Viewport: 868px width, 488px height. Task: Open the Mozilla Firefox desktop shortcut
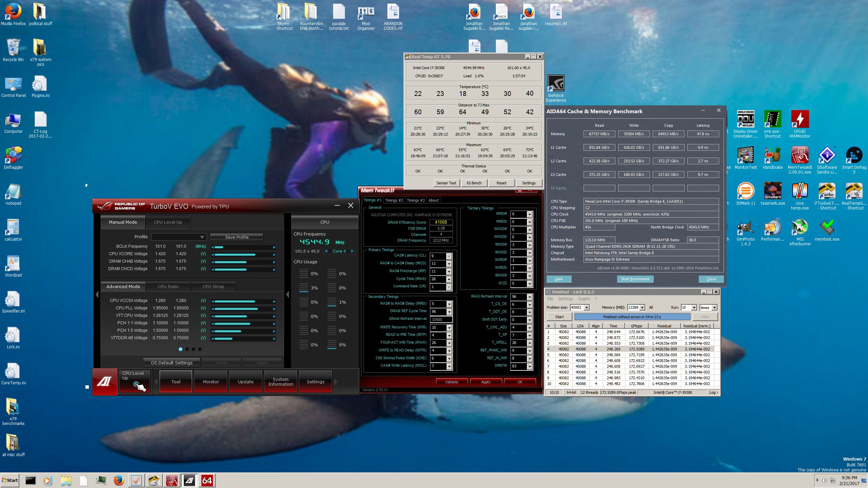(13, 14)
